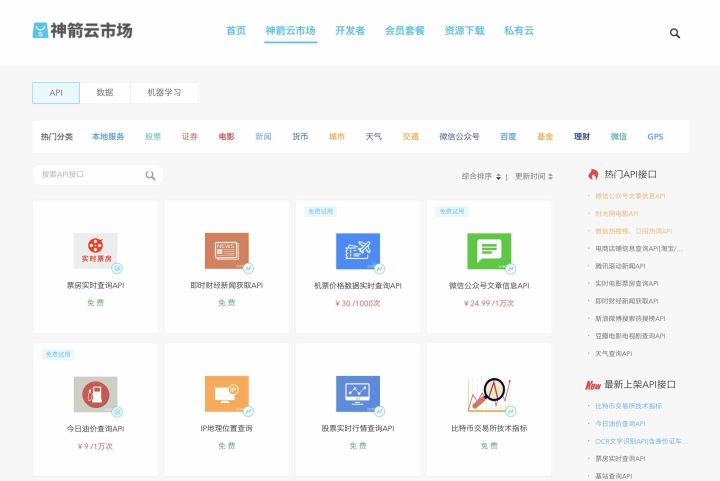This screenshot has height=481, width=720.
Task: Filter by the 理财 category
Action: [582, 136]
